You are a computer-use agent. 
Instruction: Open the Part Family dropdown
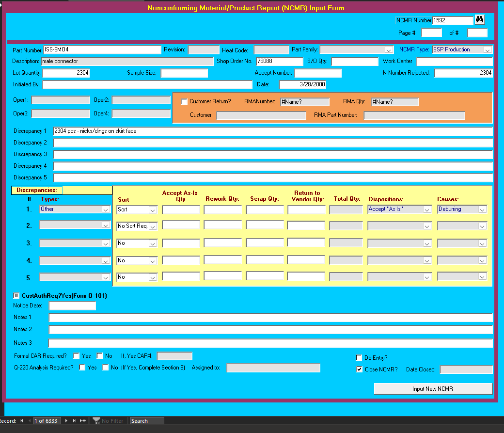tap(389, 49)
